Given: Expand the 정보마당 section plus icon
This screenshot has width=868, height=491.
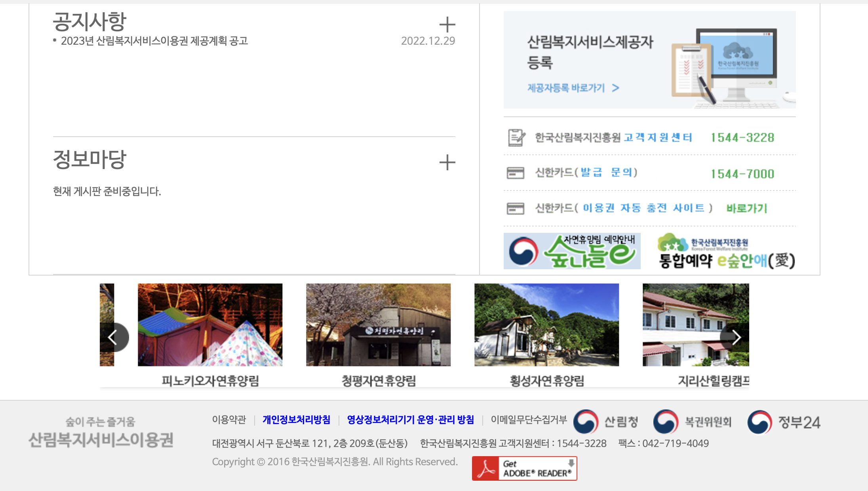Looking at the screenshot, I should pyautogui.click(x=447, y=162).
